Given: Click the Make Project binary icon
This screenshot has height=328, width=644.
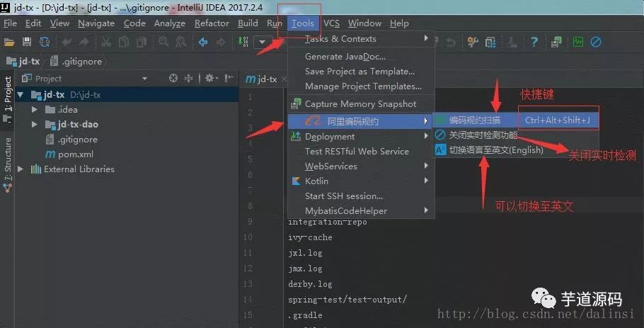Looking at the screenshot, I should tap(243, 42).
